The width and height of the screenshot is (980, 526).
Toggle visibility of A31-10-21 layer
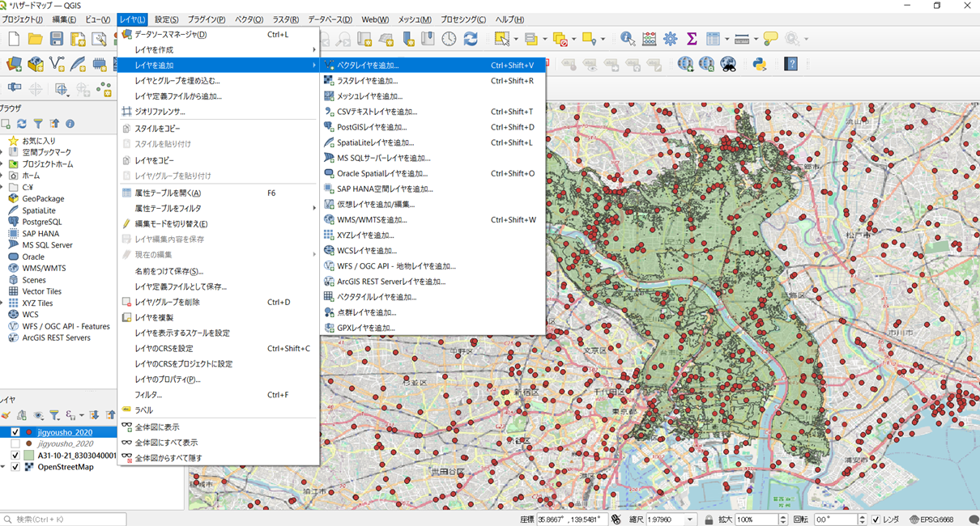pyautogui.click(x=15, y=456)
